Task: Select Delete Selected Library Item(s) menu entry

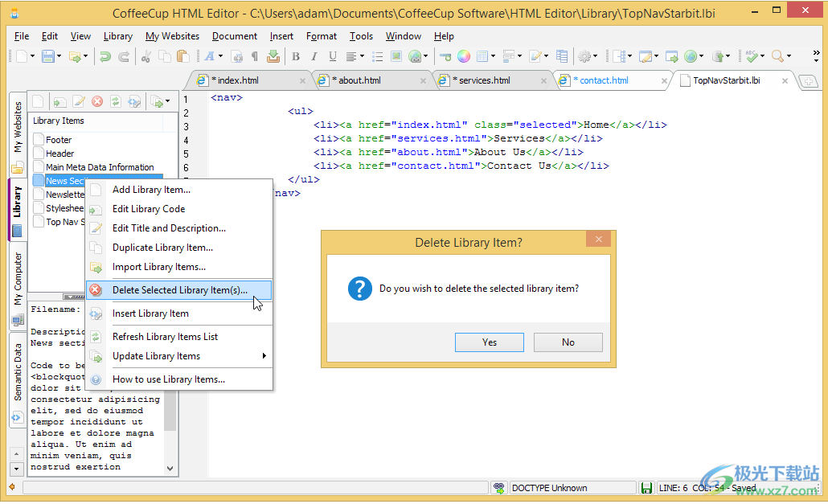Action: click(179, 290)
